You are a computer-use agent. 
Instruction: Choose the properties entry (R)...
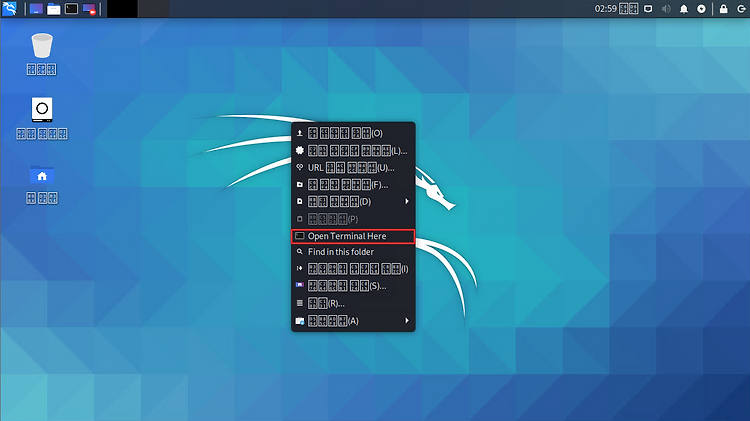(x=353, y=303)
